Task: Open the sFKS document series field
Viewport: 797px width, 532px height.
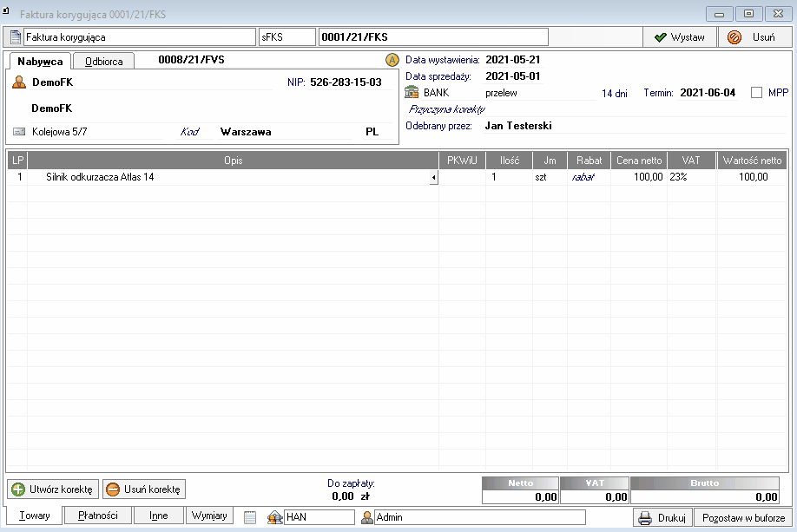Action: tap(287, 37)
